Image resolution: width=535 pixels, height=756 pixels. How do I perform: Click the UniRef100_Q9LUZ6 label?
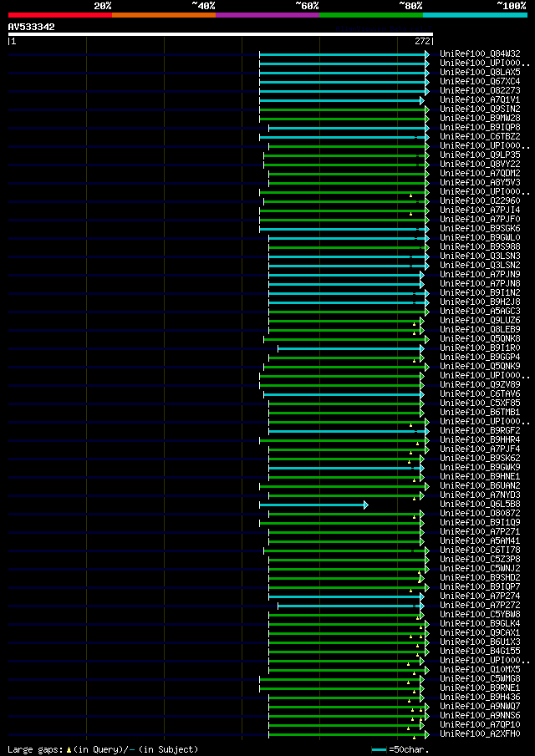(480, 320)
